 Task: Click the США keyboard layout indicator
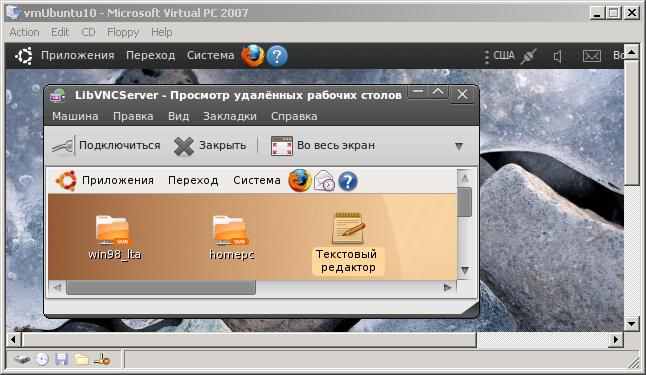(x=503, y=55)
